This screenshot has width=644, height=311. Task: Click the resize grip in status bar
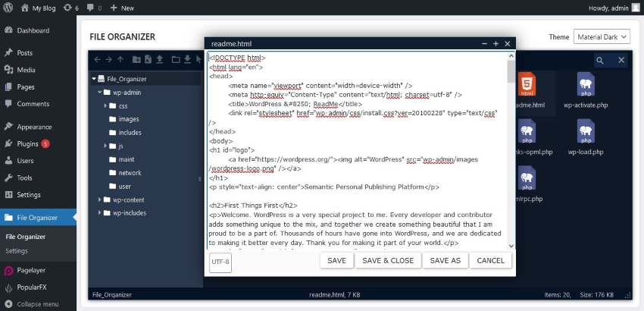(628, 295)
